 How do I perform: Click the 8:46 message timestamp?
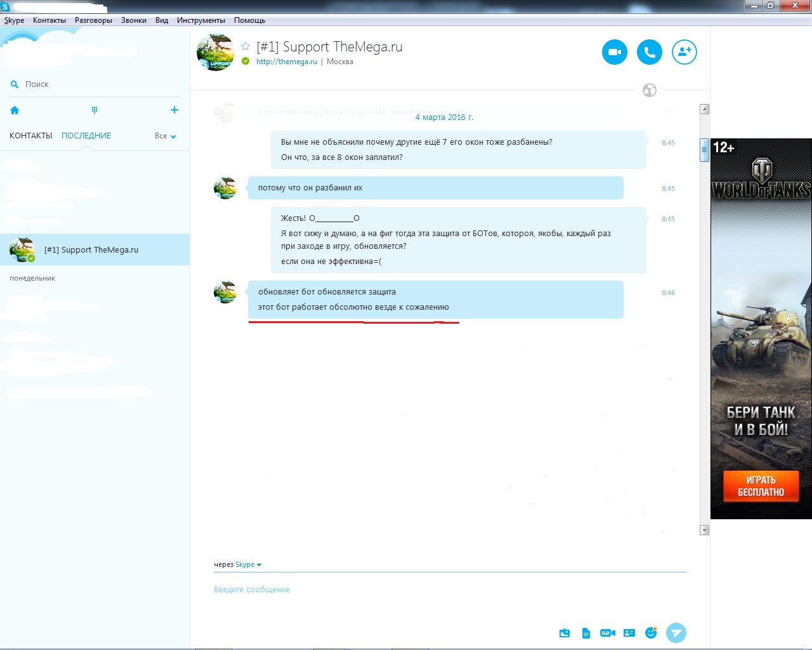click(x=668, y=293)
